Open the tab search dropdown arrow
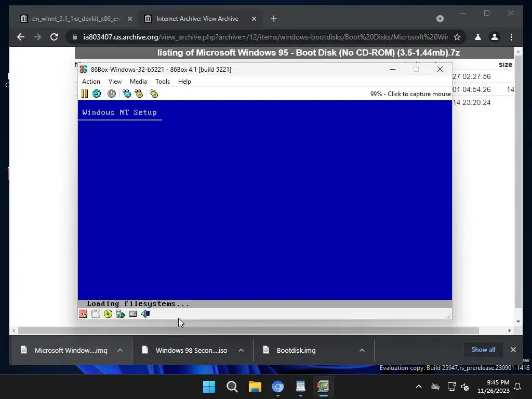Viewport: 532px width, 399px height. pyautogui.click(x=440, y=19)
